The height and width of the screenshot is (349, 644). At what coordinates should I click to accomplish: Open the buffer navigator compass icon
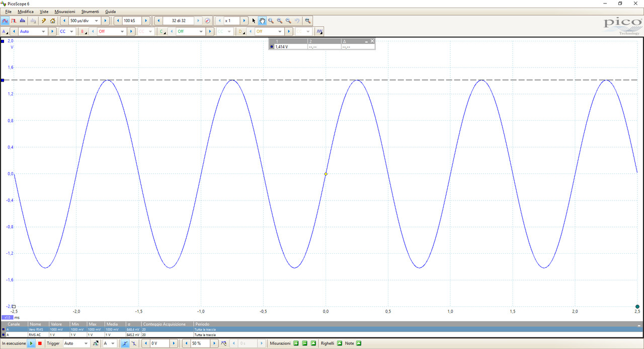pos(207,21)
